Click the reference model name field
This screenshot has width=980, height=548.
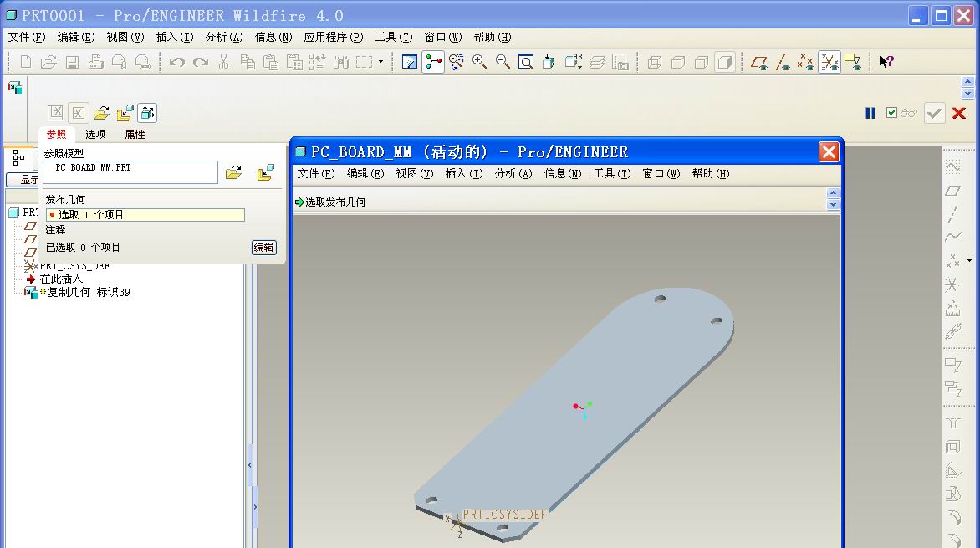(x=130, y=172)
